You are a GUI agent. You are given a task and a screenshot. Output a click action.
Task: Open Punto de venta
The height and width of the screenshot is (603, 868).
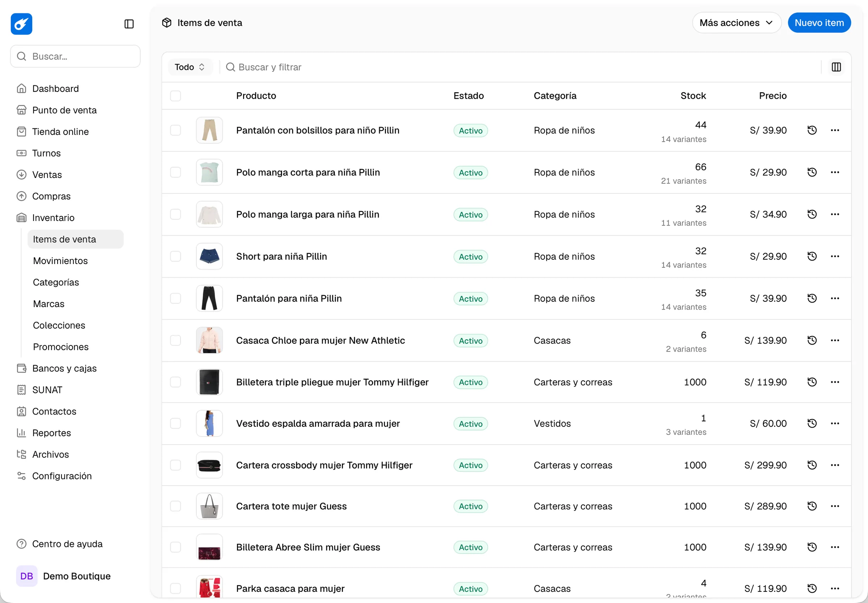click(x=57, y=110)
